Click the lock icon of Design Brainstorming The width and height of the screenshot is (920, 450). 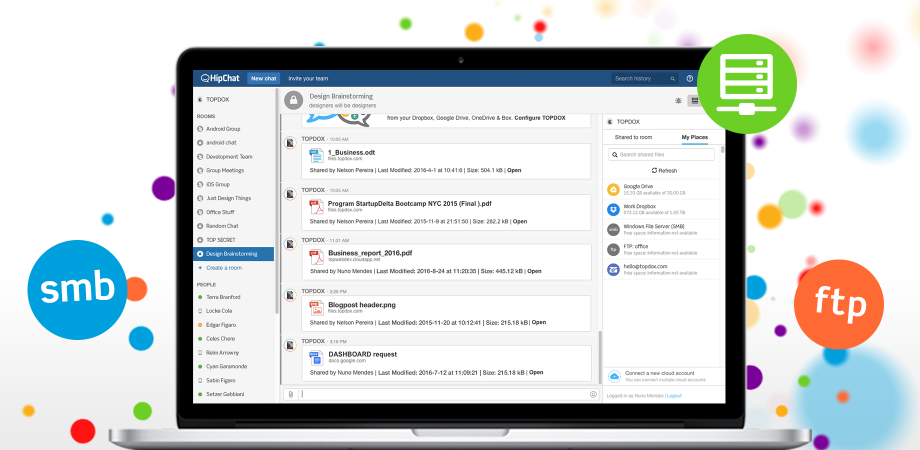[293, 100]
